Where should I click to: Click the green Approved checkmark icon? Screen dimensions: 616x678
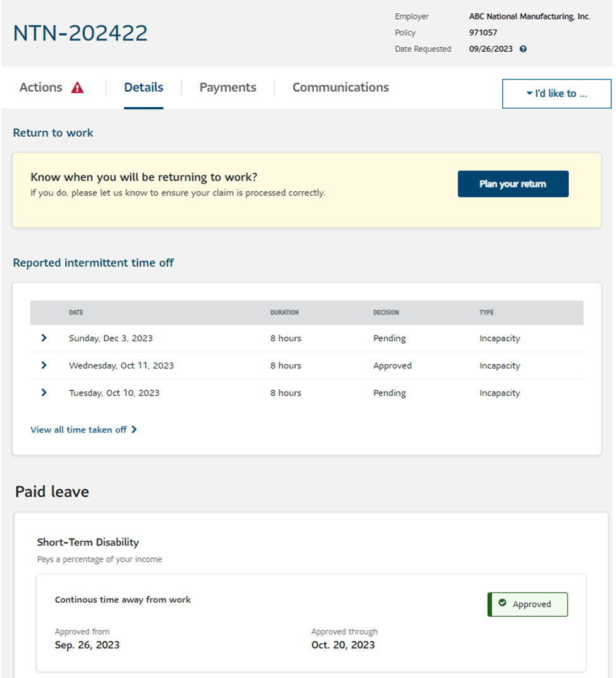502,603
